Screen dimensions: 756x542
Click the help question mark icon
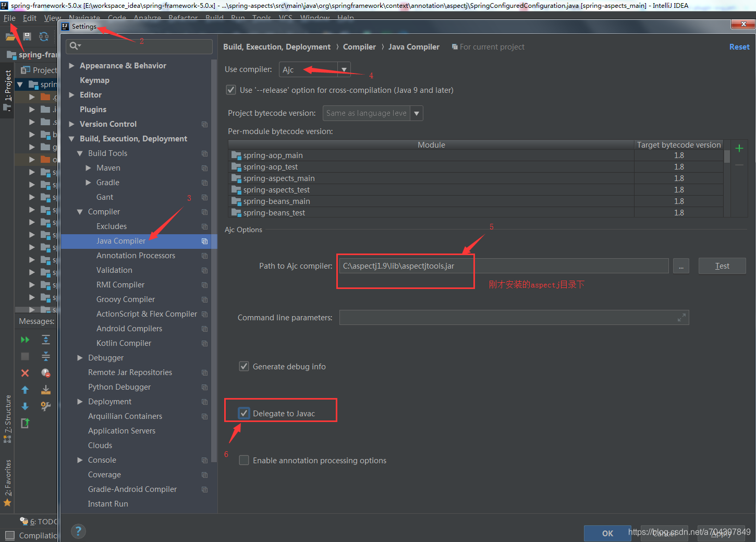[x=78, y=531]
